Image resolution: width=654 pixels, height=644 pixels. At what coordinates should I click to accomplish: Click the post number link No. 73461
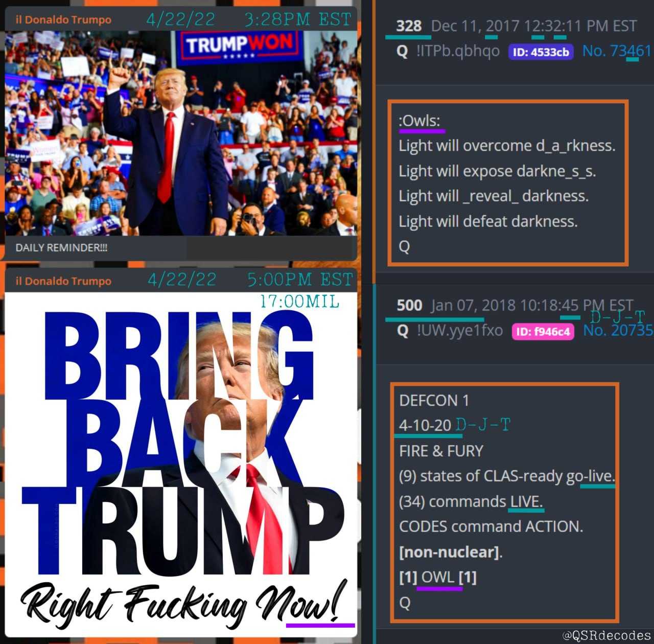point(617,51)
